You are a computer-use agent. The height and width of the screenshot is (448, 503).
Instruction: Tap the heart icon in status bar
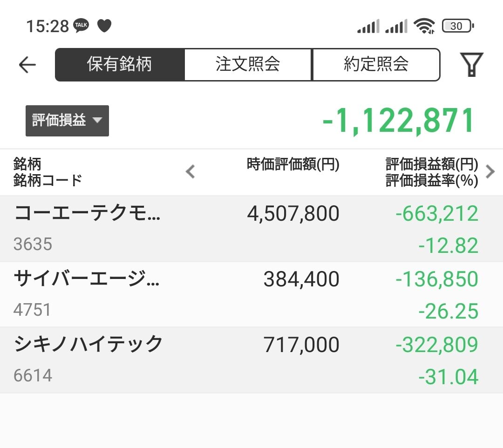[104, 26]
